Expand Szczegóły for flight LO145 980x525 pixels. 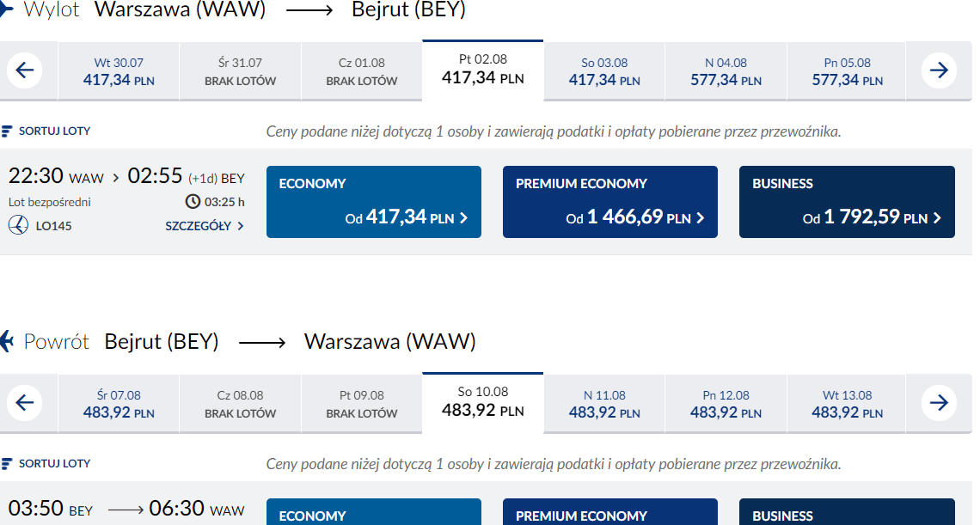click(x=205, y=226)
